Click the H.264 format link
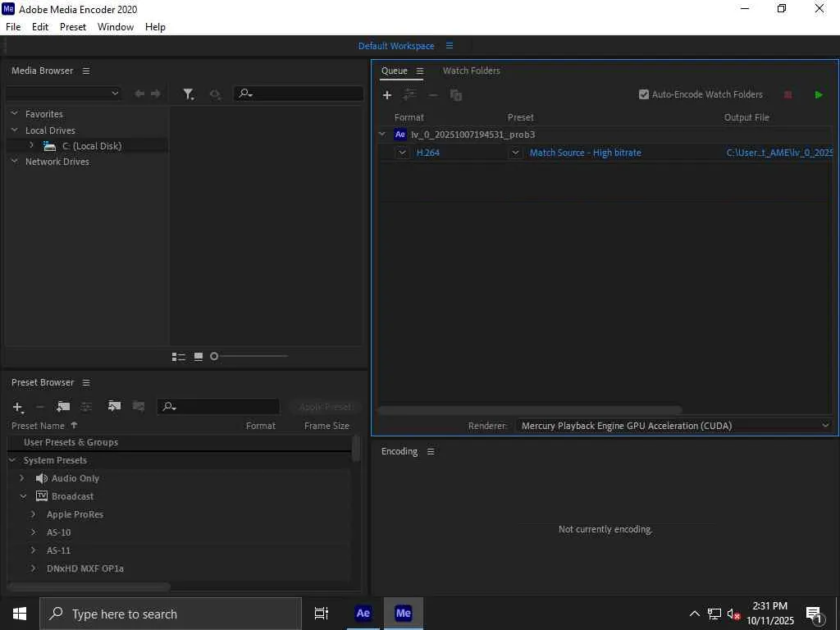The width and height of the screenshot is (840, 630). click(428, 153)
